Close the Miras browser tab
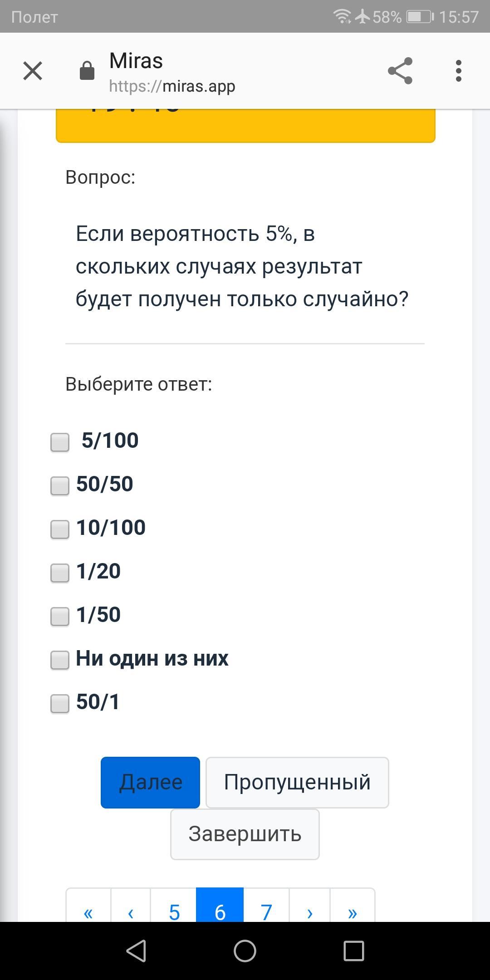 click(33, 71)
